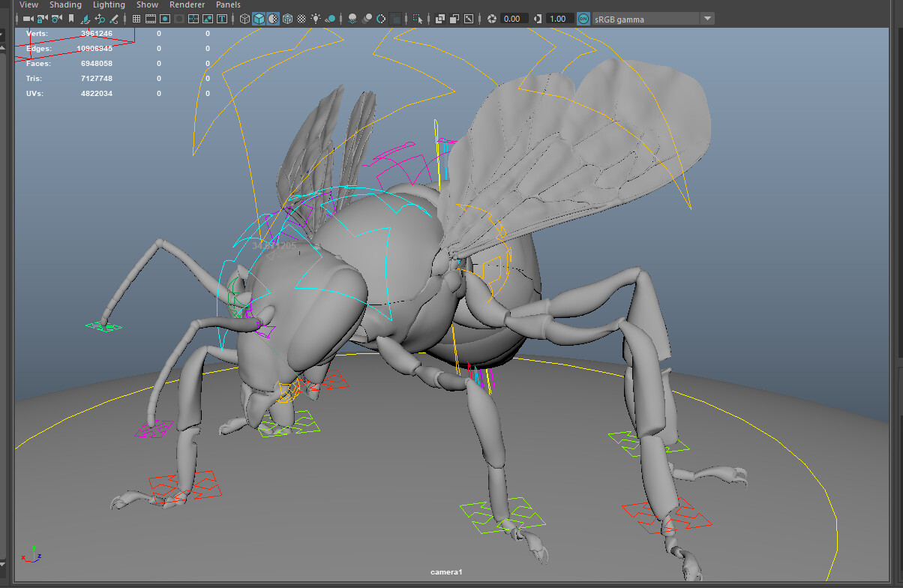
Task: Click the Safe Action icon
Action: click(x=208, y=19)
